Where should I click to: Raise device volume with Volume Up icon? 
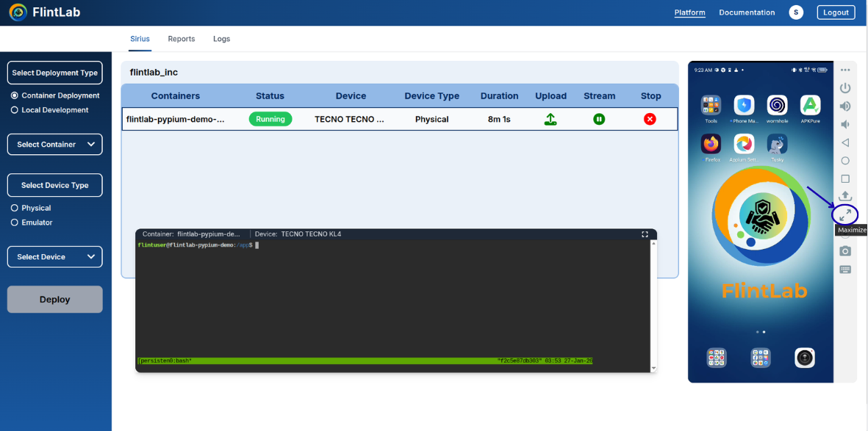844,106
